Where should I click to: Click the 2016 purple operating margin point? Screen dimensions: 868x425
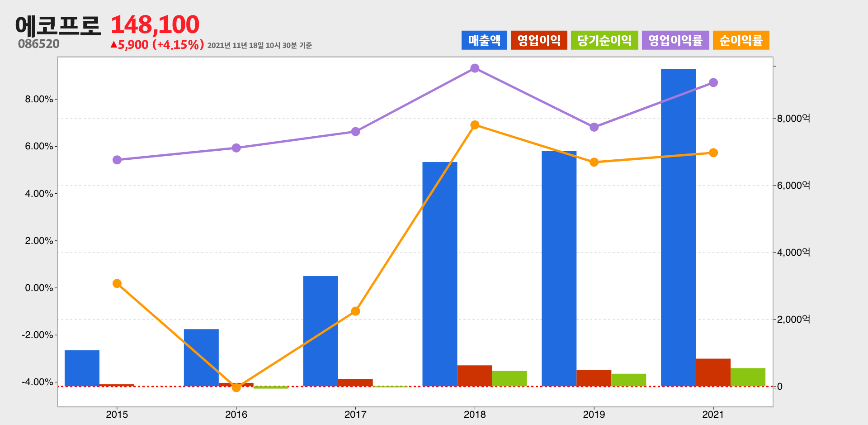pos(236,148)
